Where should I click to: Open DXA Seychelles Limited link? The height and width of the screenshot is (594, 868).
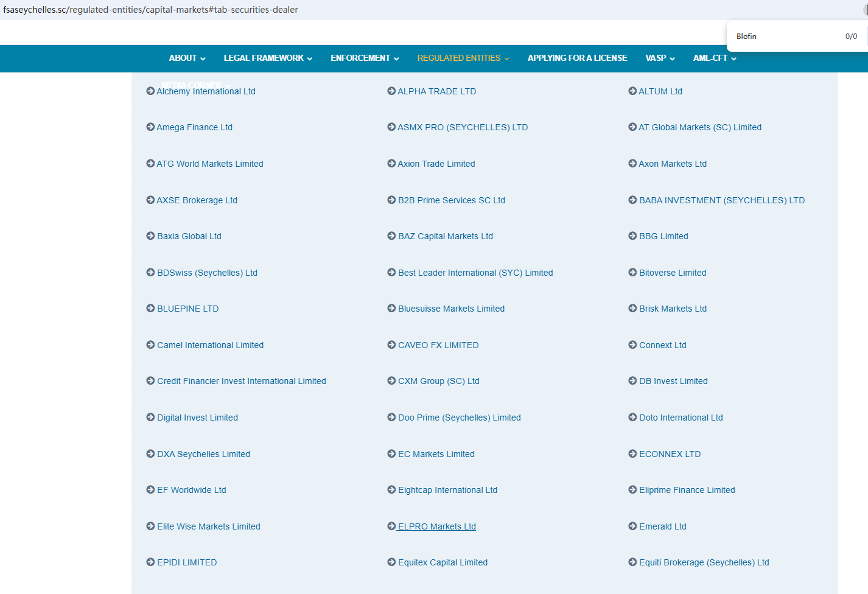click(203, 454)
